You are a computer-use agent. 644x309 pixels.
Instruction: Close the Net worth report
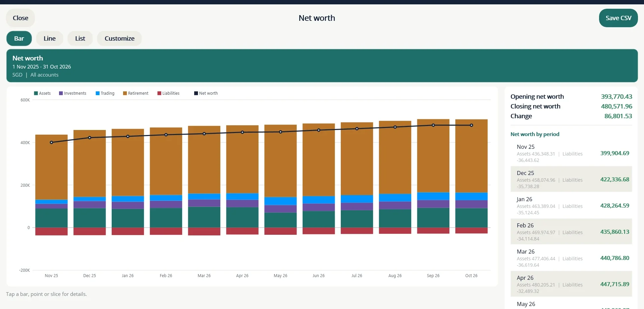(x=20, y=18)
